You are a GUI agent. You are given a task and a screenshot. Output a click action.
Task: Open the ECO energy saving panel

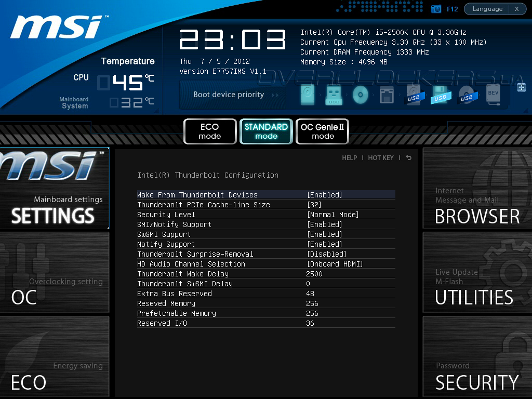pyautogui.click(x=55, y=356)
